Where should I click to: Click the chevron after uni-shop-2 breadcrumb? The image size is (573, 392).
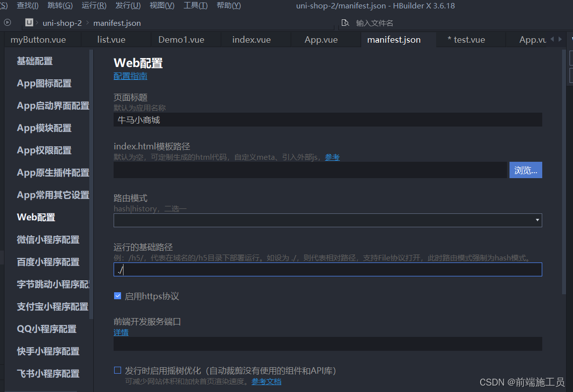point(87,22)
